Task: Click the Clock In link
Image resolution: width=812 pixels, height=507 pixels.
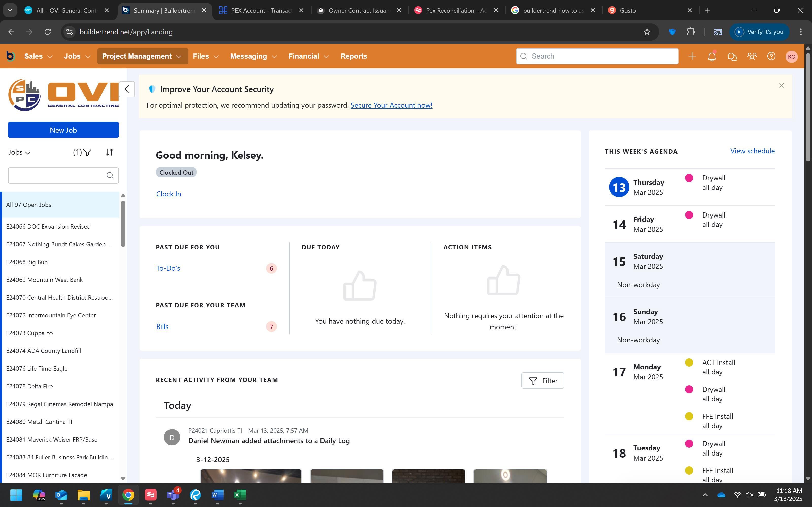Action: point(168,194)
